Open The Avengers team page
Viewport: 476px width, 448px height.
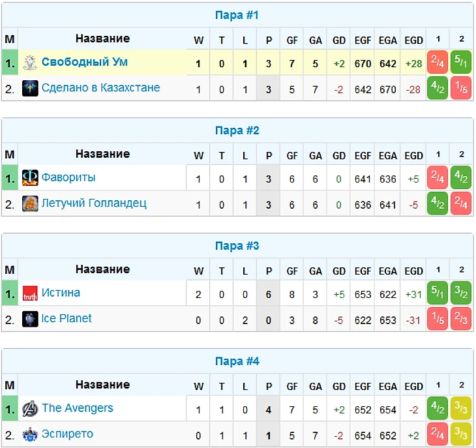78,408
